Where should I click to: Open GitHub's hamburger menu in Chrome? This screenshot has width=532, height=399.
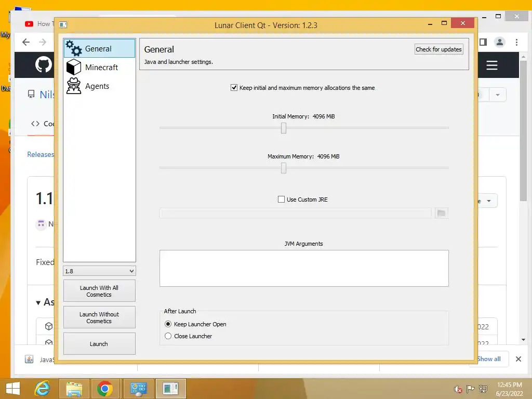click(x=491, y=65)
